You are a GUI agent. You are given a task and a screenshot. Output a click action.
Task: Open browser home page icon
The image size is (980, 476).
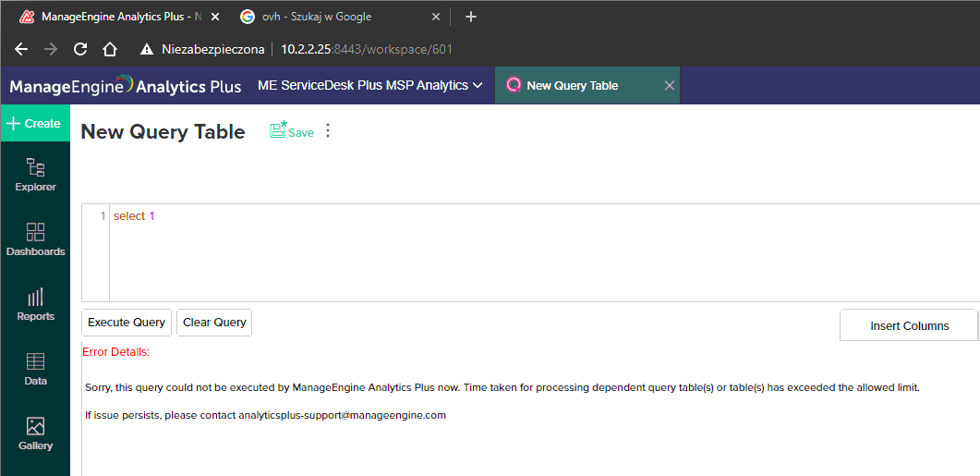pos(109,49)
